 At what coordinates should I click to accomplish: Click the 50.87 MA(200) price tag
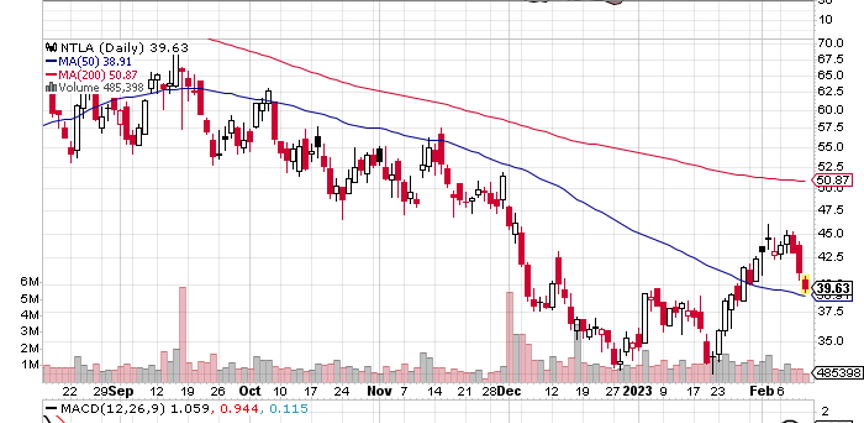tap(833, 180)
